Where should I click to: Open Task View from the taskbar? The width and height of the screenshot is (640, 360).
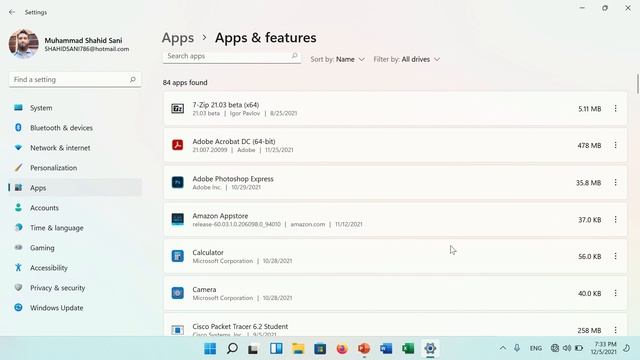(253, 349)
